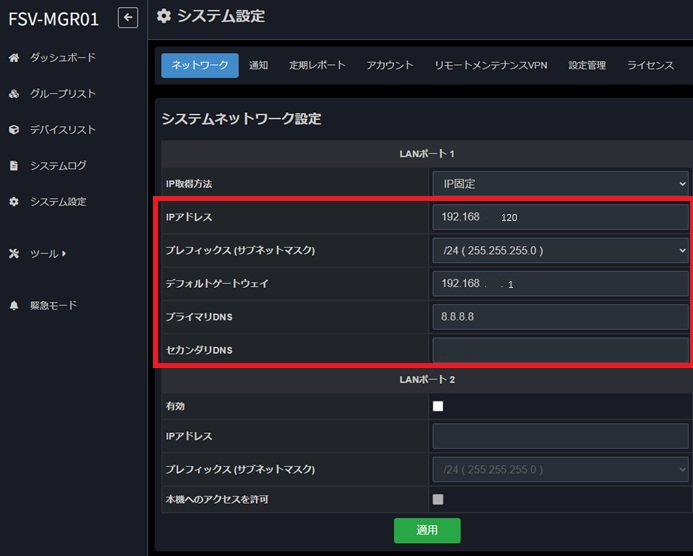Image resolution: width=693 pixels, height=556 pixels.
Task: Click the default gateway input field
Action: pos(560,284)
